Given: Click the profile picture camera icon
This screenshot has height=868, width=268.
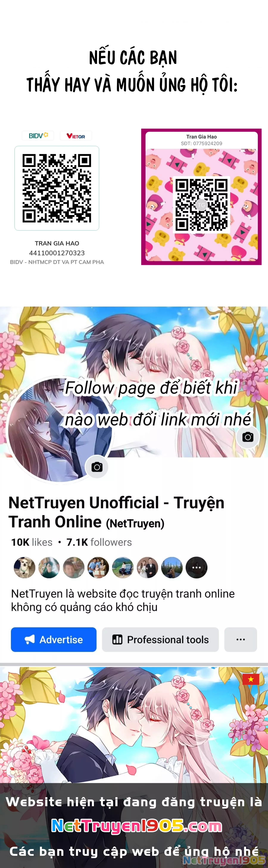Looking at the screenshot, I should coord(97,467).
